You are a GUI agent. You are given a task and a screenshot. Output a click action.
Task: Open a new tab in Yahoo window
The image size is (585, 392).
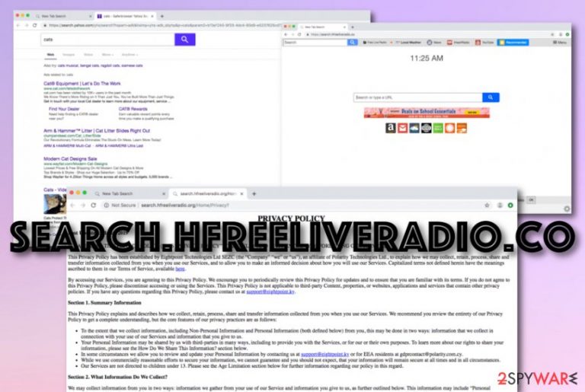pos(162,17)
